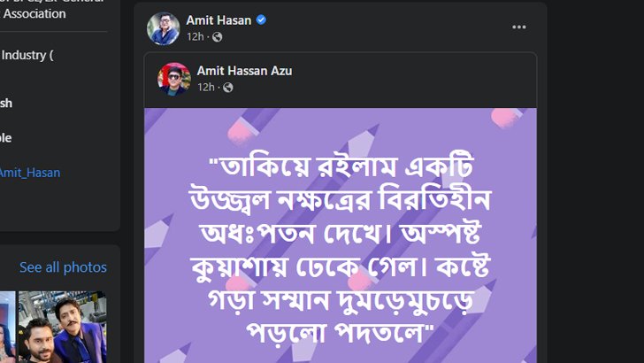644x363 pixels.
Task: Click the globe privacy icon under Amit Hasan
Action: 218,37
